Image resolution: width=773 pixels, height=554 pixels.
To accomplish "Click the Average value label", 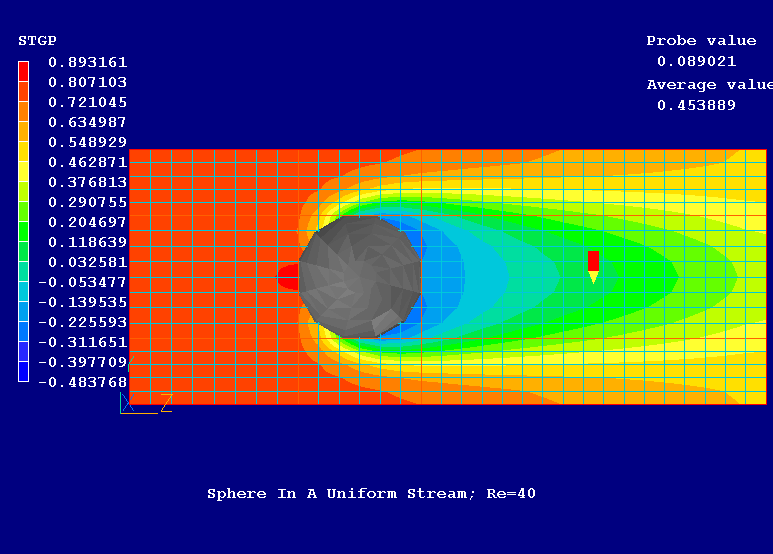I will [709, 85].
